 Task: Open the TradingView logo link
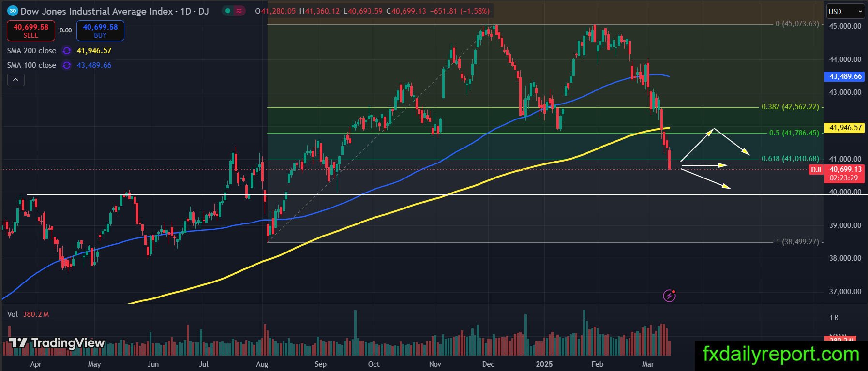pyautogui.click(x=57, y=343)
